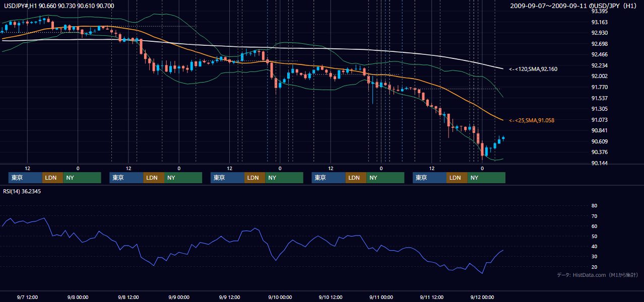Select the 9/10 12:00 time label
Screen dimensions: 644x302
tap(331, 297)
